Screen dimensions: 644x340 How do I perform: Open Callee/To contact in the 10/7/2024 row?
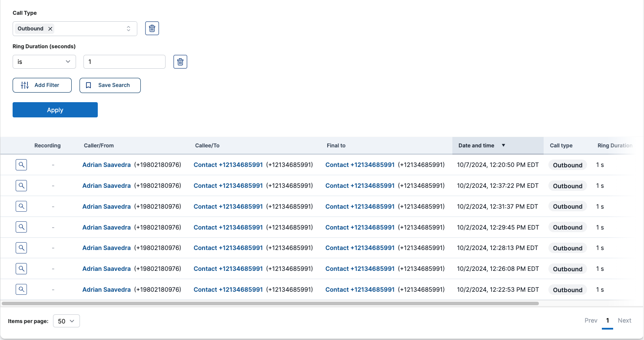click(228, 165)
